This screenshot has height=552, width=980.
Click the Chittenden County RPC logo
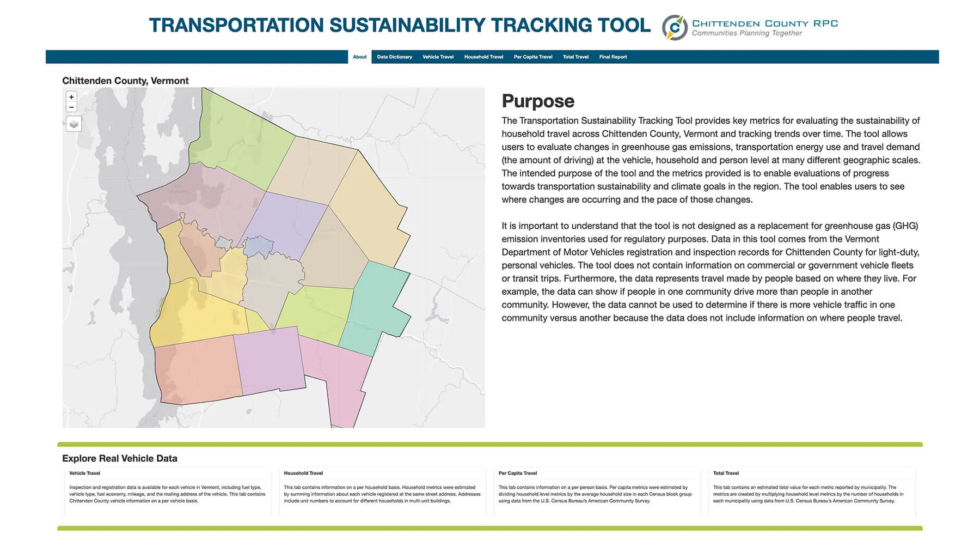click(749, 27)
